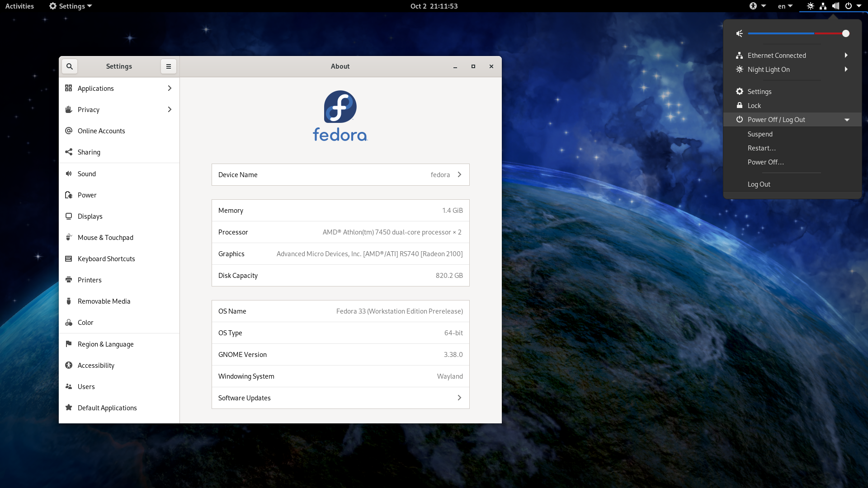Open Software Updates row
This screenshot has height=488, width=868.
tap(340, 398)
